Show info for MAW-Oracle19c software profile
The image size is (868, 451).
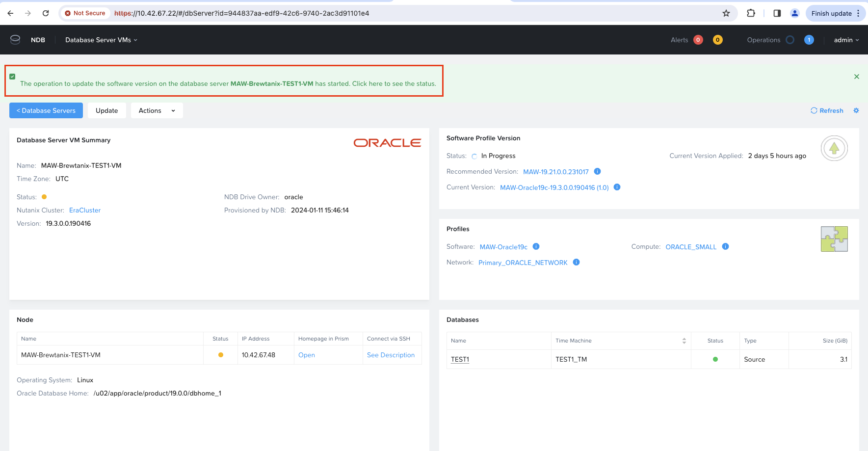(536, 246)
